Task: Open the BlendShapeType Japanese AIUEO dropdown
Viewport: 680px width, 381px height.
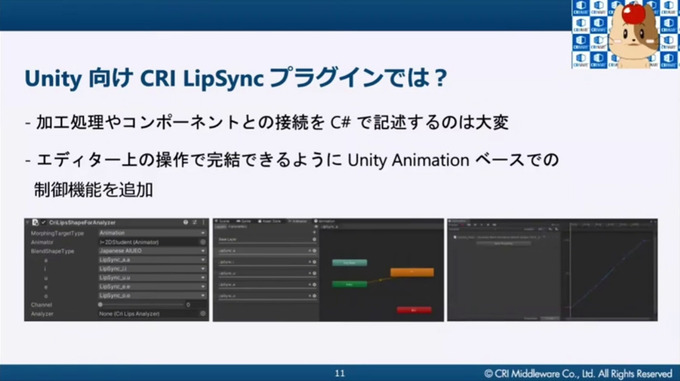Action: pos(152,251)
